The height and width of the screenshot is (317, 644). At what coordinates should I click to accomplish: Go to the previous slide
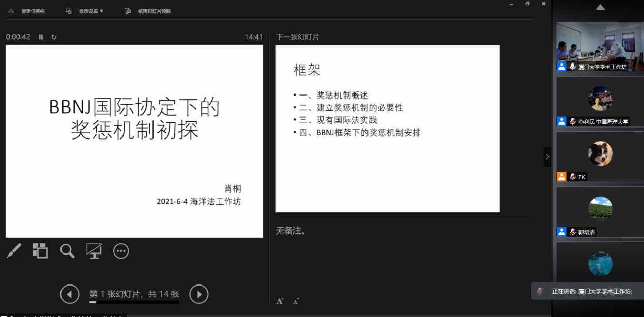[70, 294]
